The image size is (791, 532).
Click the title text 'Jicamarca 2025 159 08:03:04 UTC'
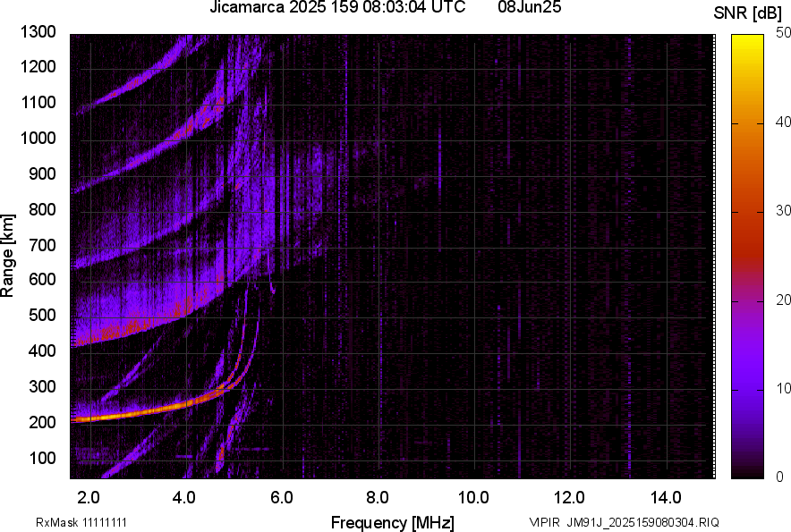pyautogui.click(x=337, y=7)
